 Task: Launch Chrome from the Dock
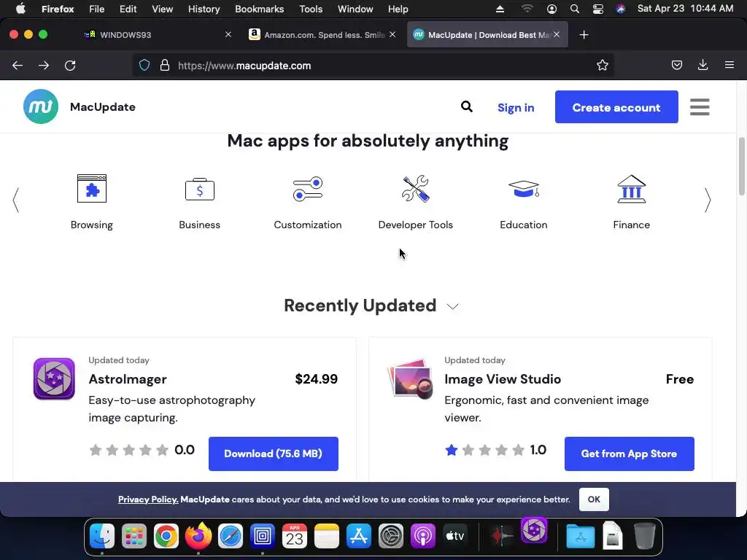tap(166, 536)
